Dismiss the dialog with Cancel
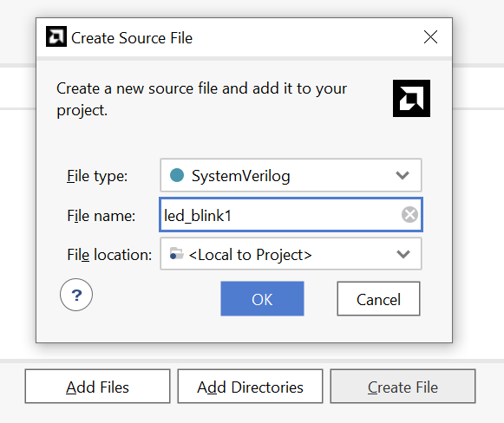 pos(378,299)
